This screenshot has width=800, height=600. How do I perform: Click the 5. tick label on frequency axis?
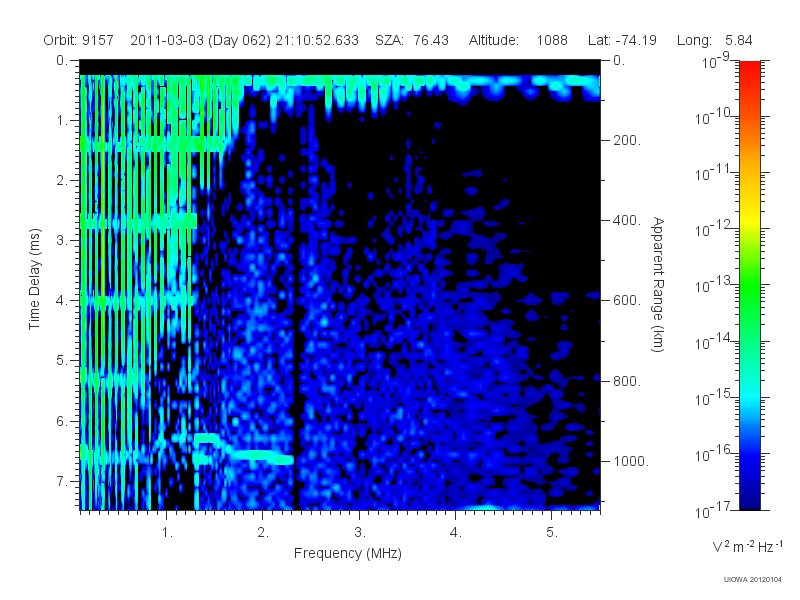(x=552, y=533)
